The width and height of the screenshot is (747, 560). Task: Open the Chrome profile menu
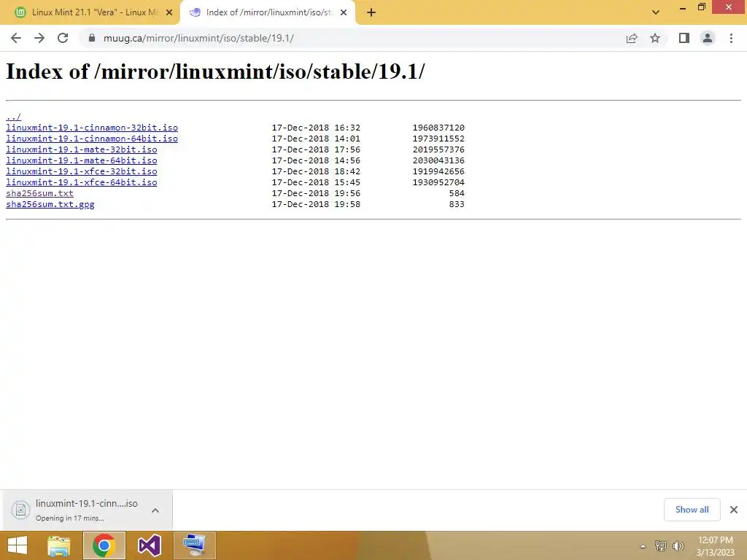pos(708,38)
